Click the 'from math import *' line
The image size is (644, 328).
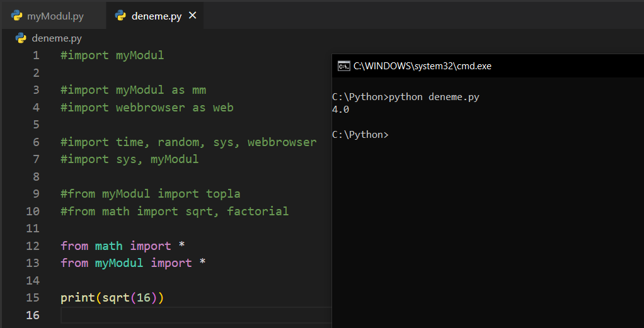[124, 246]
